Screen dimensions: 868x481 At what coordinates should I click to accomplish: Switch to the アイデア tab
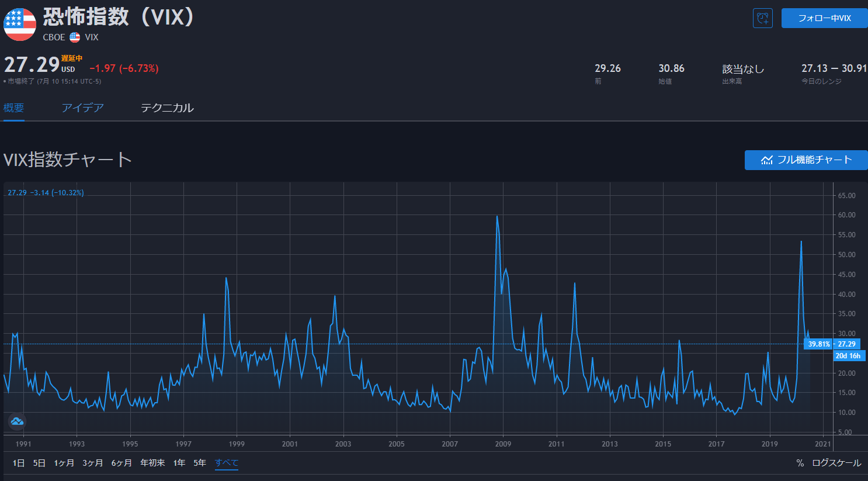82,108
